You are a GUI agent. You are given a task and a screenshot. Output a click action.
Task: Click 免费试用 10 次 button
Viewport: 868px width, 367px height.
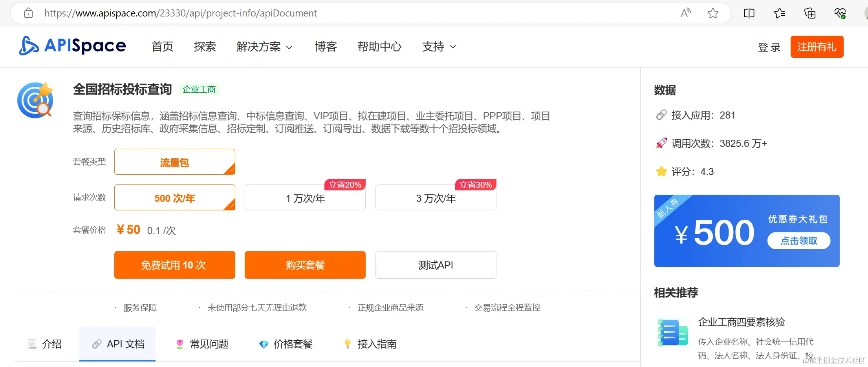click(175, 265)
